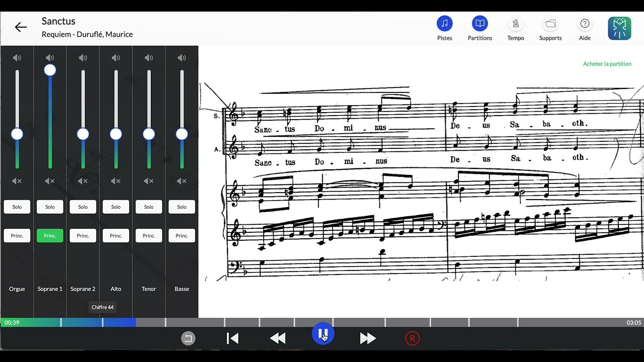
Task: Adjust the Soprane 1 volume slider
Action: [x=50, y=70]
